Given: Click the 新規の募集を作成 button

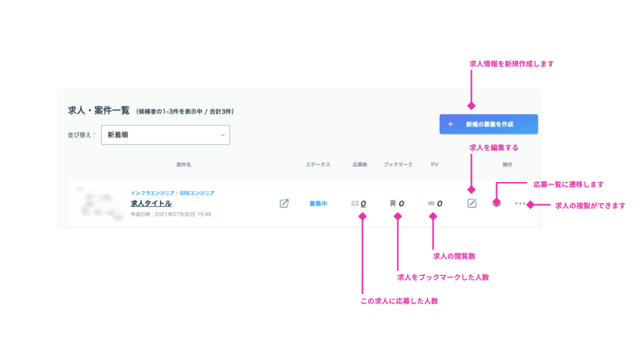Looking at the screenshot, I should click(488, 124).
